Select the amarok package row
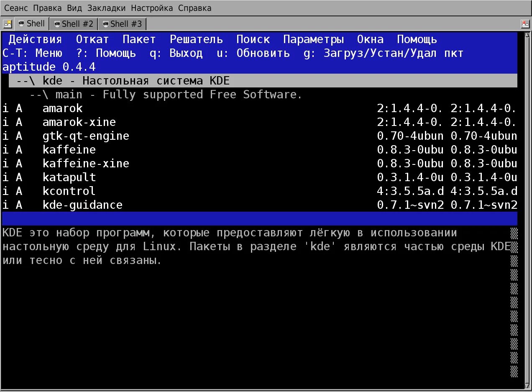 point(260,108)
